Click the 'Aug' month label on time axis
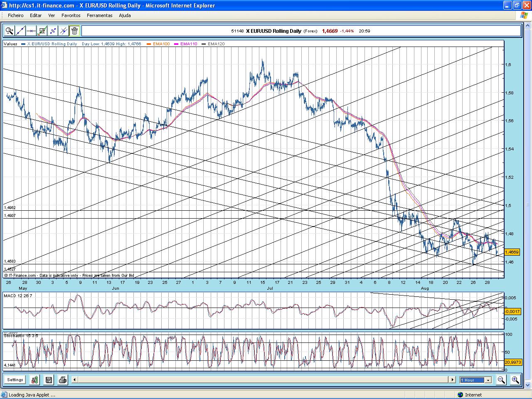This screenshot has width=532, height=399. (425, 288)
